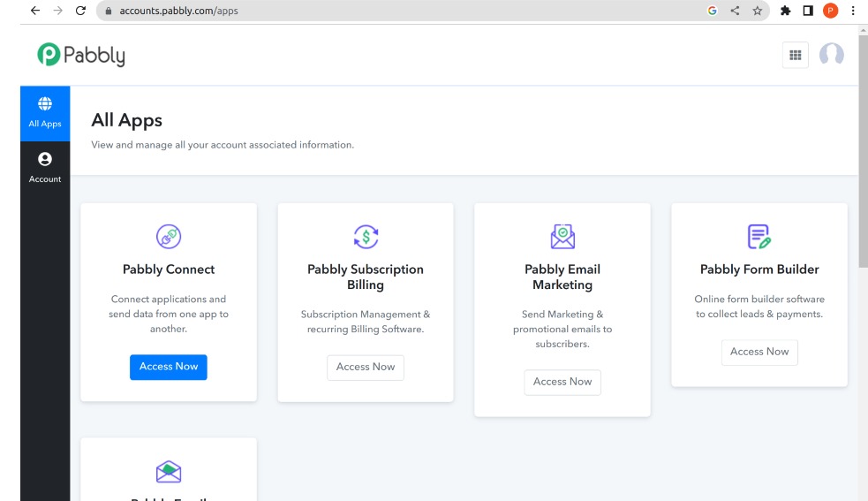Open the apps grid launcher icon
The height and width of the screenshot is (501, 868).
click(795, 55)
